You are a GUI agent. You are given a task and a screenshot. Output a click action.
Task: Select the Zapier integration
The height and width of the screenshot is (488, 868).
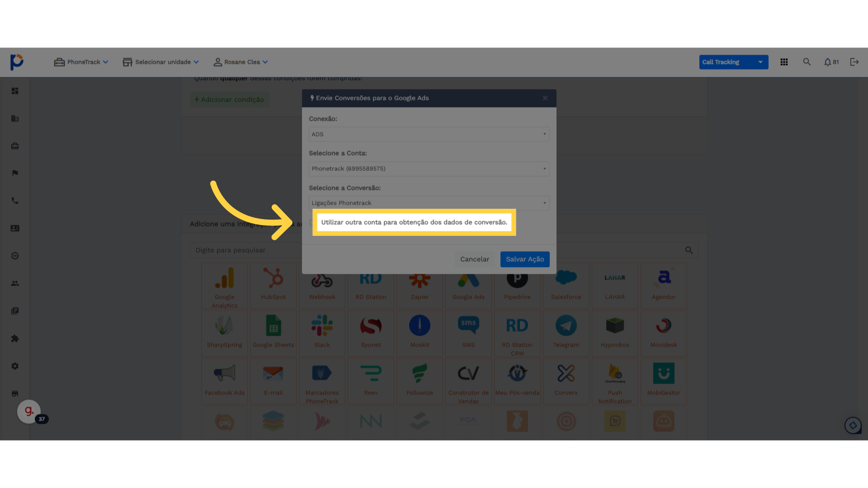click(x=420, y=286)
